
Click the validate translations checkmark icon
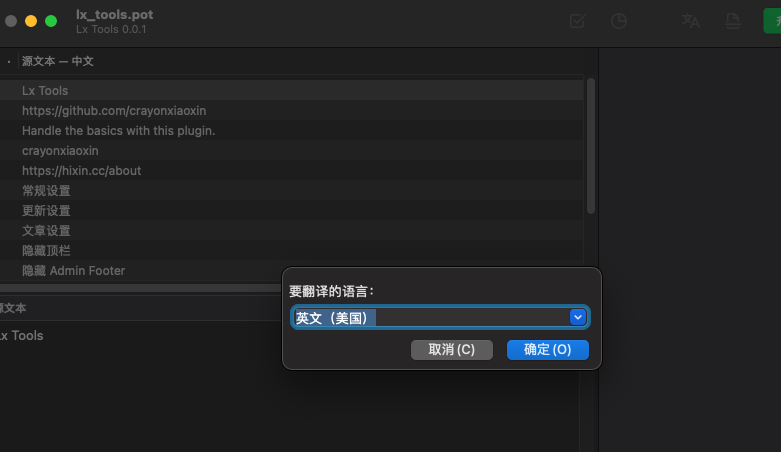point(577,21)
